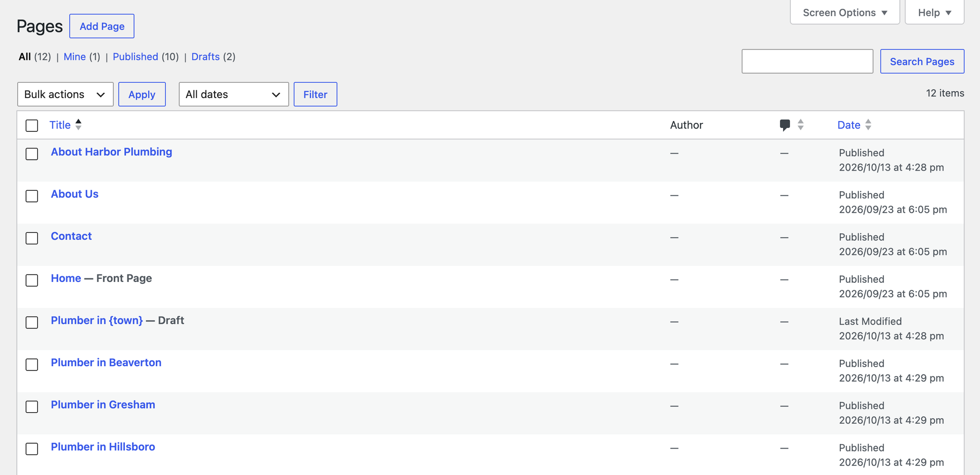
Task: Open the Bulk actions dropdown
Action: click(65, 94)
